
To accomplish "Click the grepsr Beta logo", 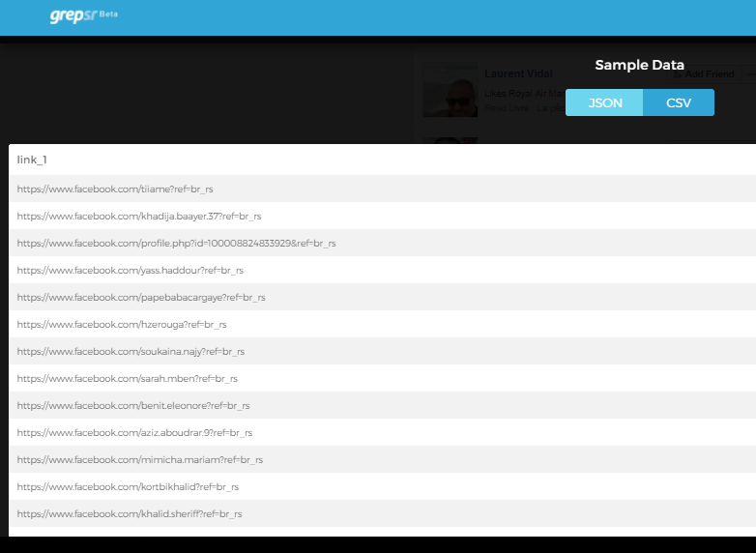I will [x=83, y=15].
